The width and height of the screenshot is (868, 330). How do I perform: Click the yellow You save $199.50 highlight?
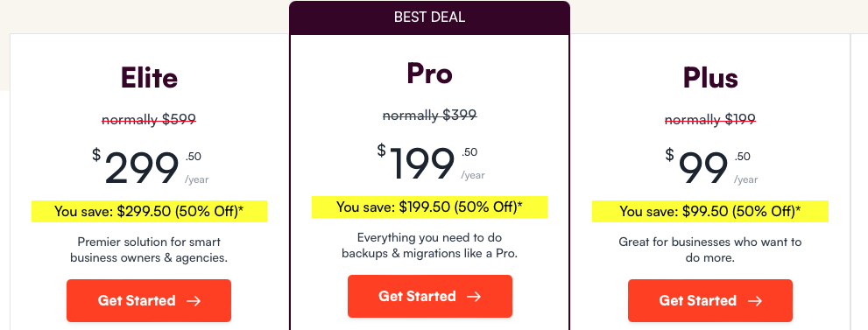coord(429,207)
